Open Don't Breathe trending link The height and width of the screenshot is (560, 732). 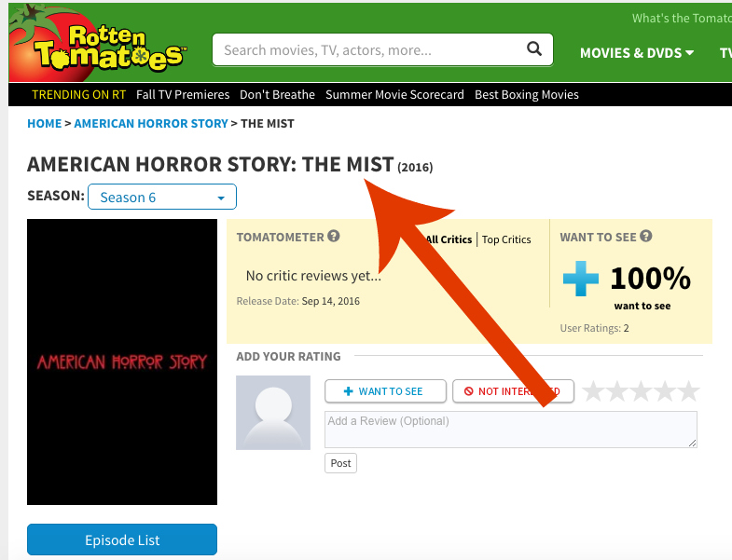click(277, 95)
